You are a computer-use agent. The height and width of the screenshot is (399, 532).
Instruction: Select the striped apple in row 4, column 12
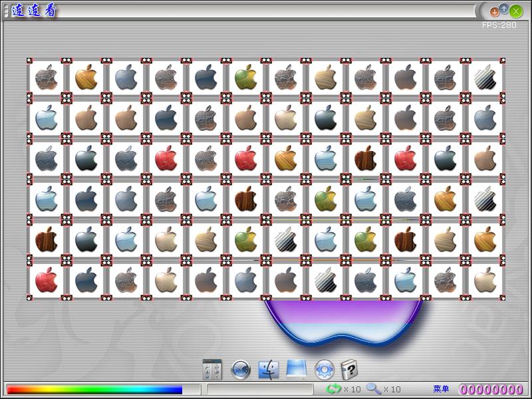click(x=485, y=199)
